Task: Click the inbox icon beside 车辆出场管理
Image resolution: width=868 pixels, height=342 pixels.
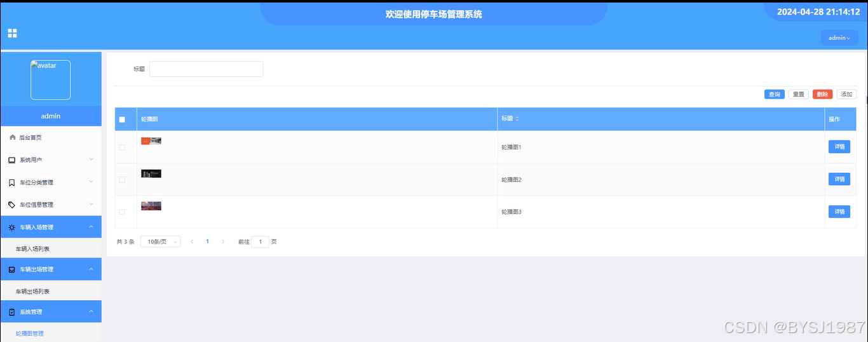Action: pos(12,270)
